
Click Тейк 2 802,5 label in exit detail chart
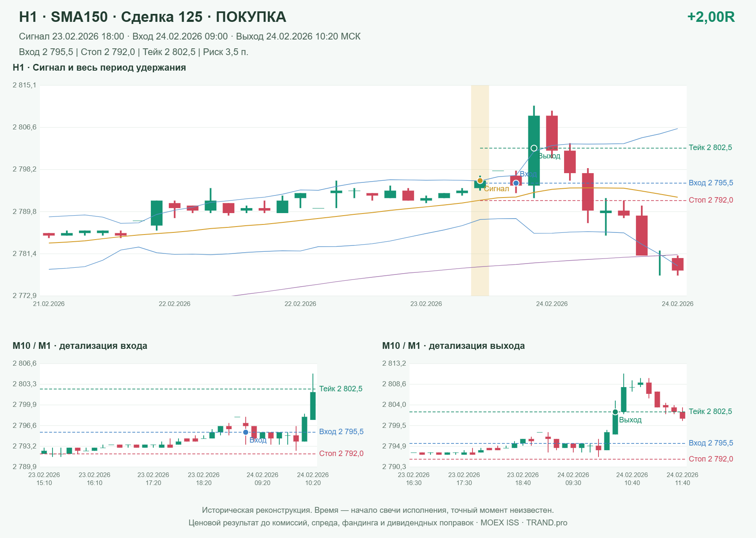(x=710, y=411)
